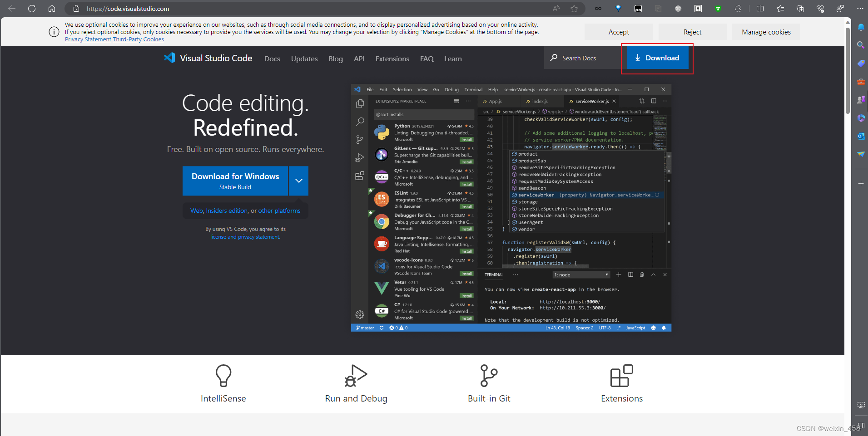Open the Run and Debug feature icon
Image resolution: width=868 pixels, height=436 pixels.
(x=356, y=376)
